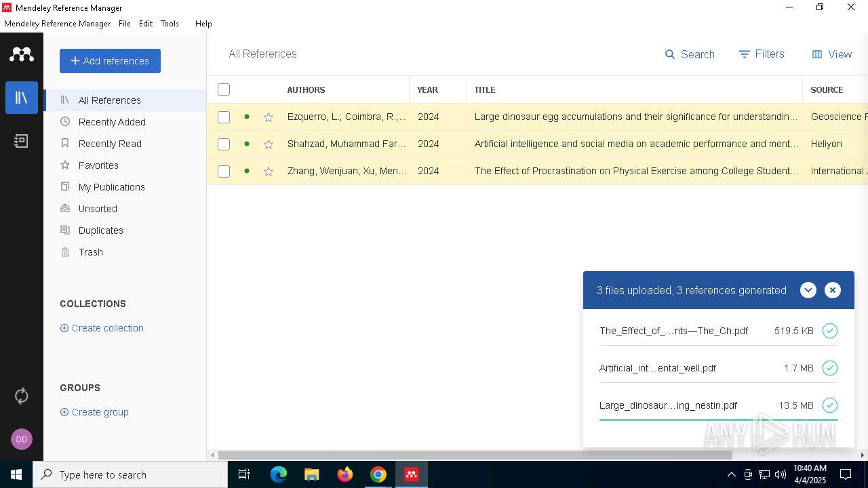Open the Mendeley Reference Manager menu

click(57, 24)
